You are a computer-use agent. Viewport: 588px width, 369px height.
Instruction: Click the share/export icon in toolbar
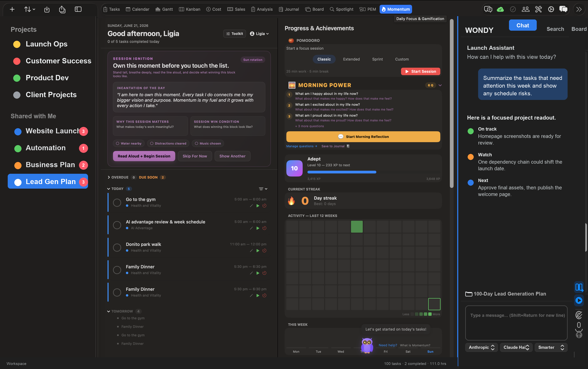tap(62, 9)
